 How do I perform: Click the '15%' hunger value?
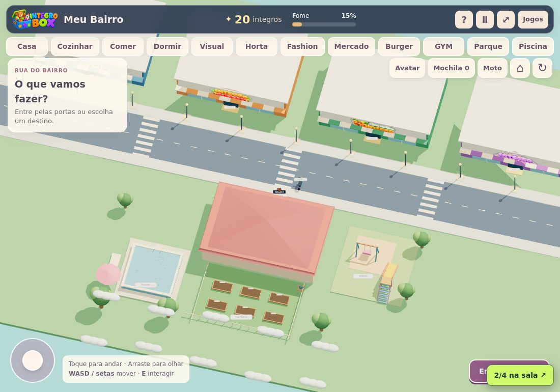[349, 16]
